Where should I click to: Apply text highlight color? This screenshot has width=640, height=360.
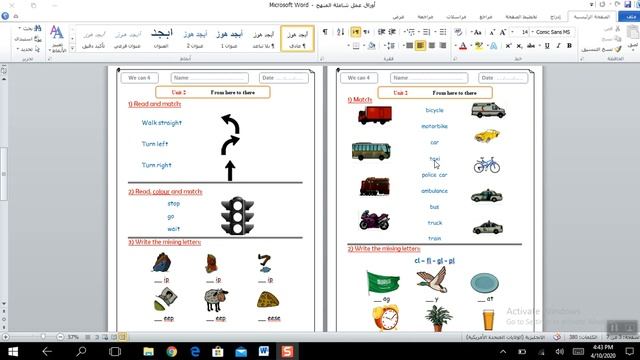point(479,46)
